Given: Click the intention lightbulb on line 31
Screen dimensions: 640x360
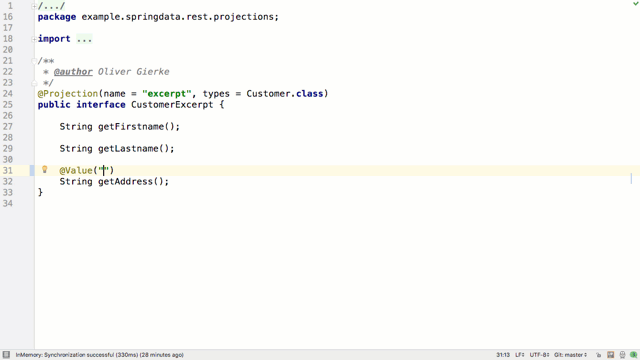Looking at the screenshot, I should coord(45,169).
